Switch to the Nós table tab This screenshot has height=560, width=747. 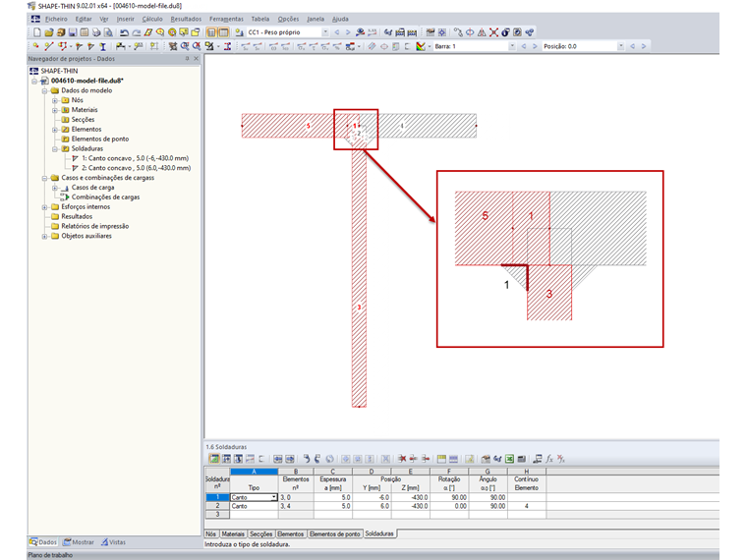tap(210, 533)
